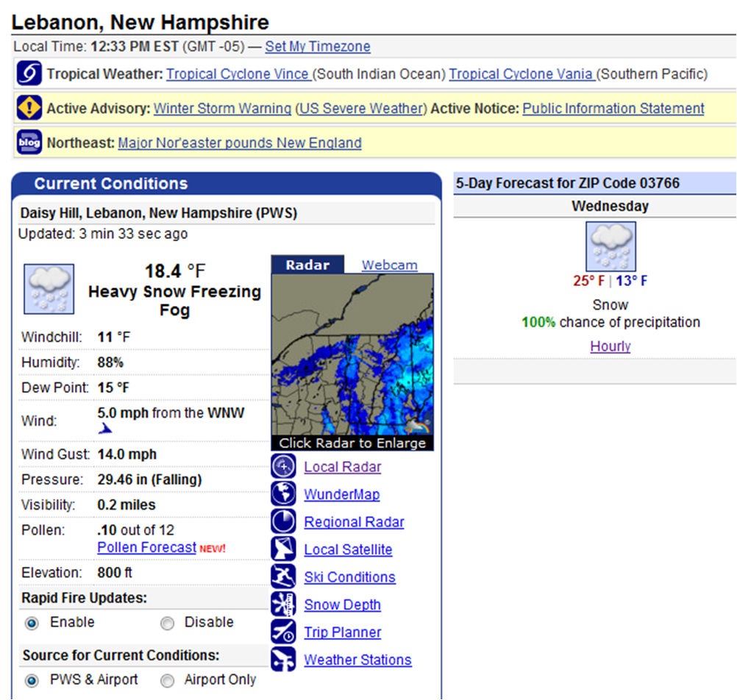
Task: Click the Active Advisory warning diamond icon
Action: tap(29, 107)
